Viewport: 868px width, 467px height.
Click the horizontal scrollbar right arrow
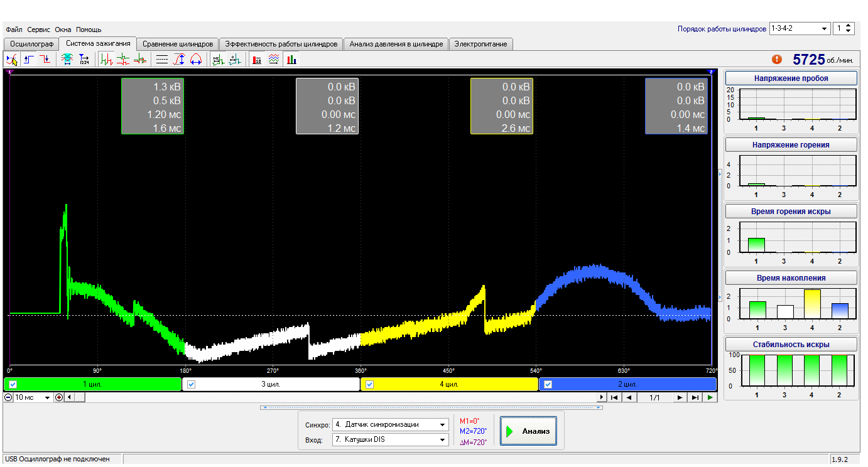pos(602,397)
